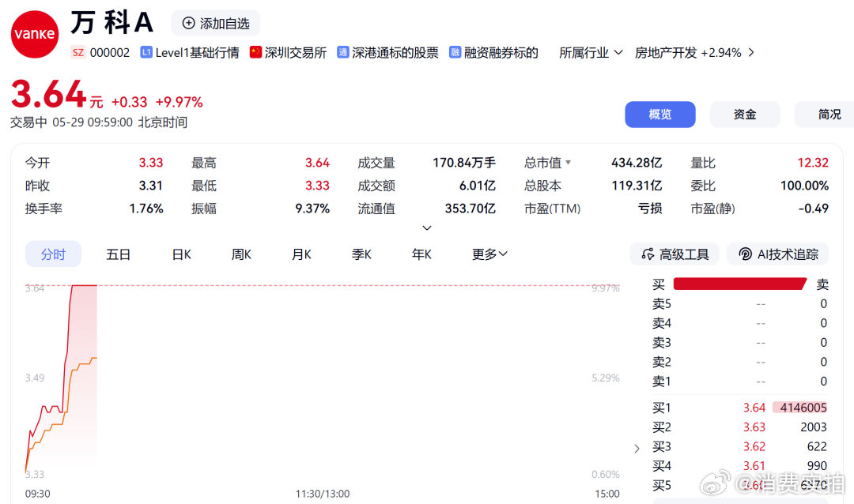Screen dimensions: 854x504
Task: Click the 最高 value 3.64
Action: click(317, 163)
